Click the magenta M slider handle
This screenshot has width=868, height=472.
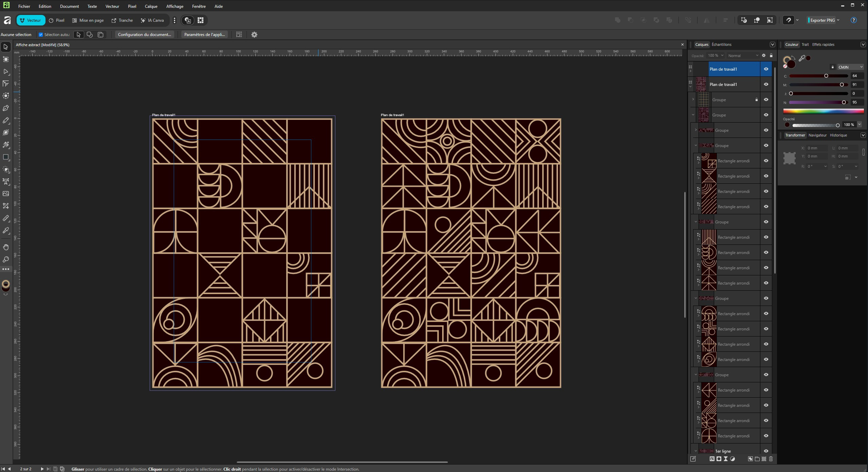842,85
